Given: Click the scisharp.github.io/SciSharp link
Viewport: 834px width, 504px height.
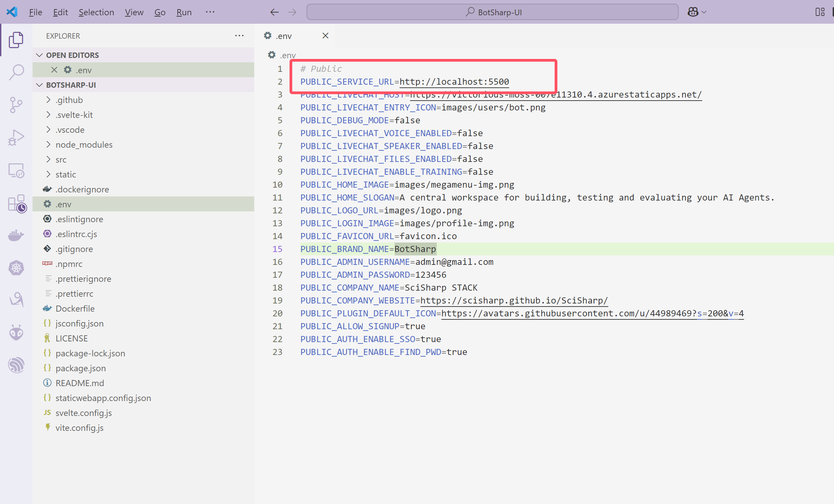Looking at the screenshot, I should click(514, 300).
